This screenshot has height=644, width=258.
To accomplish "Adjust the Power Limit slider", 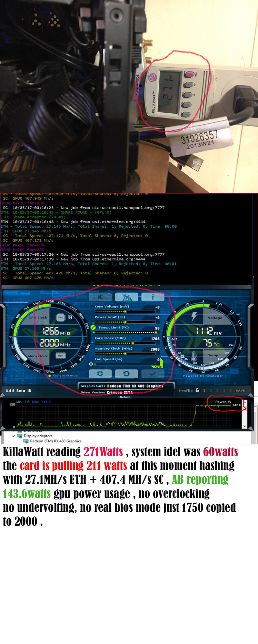I will click(x=125, y=322).
